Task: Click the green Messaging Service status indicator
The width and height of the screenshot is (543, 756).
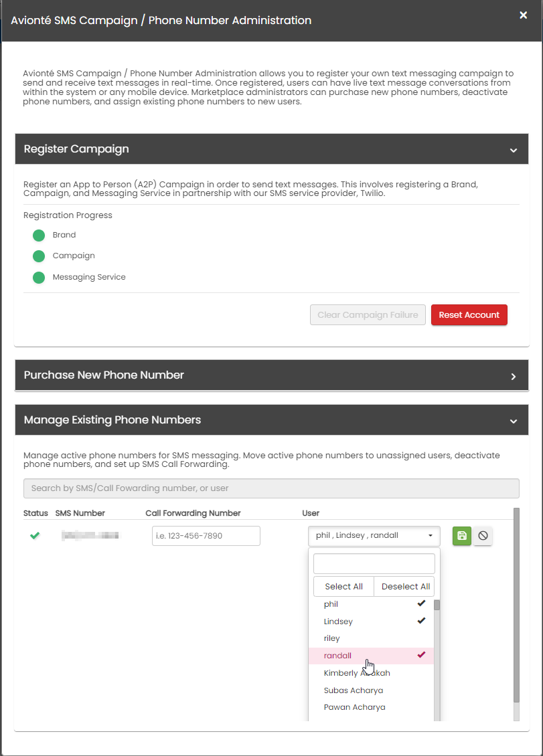Action: coord(39,277)
